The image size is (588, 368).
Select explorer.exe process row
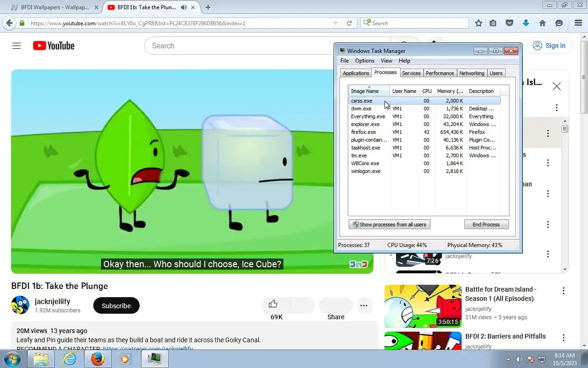[x=424, y=124]
